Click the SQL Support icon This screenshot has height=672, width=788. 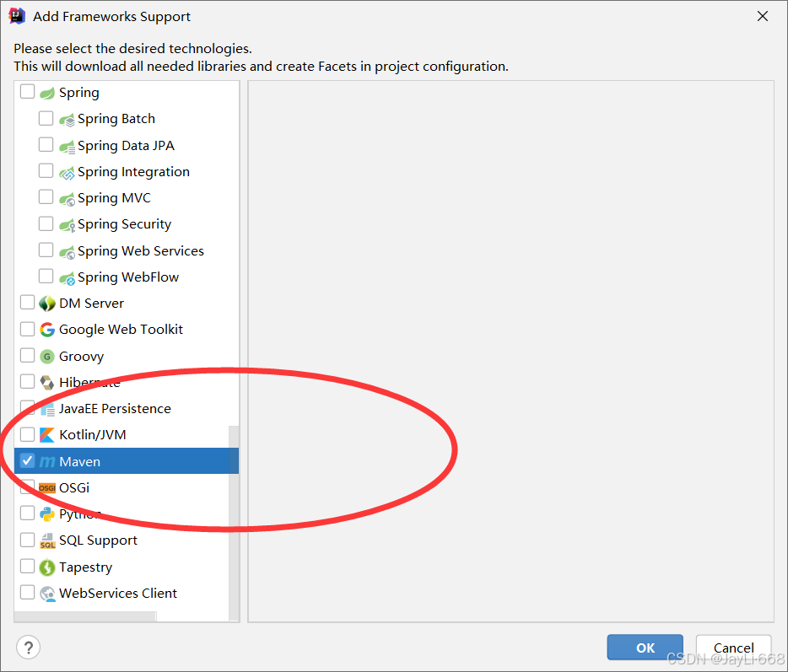(x=47, y=541)
